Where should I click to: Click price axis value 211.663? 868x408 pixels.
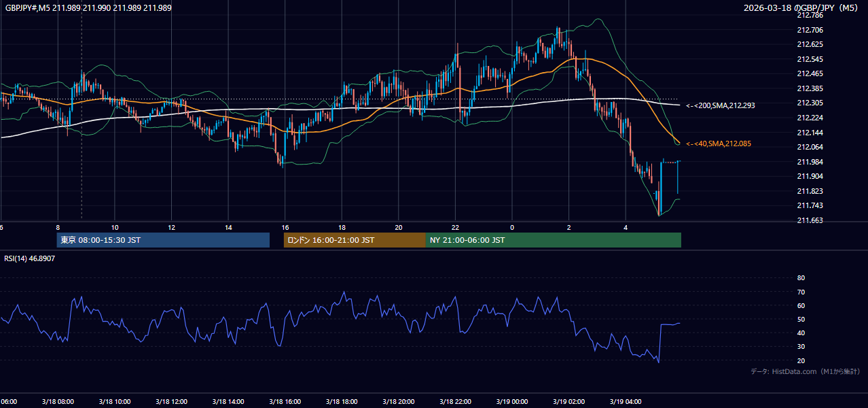(x=810, y=220)
